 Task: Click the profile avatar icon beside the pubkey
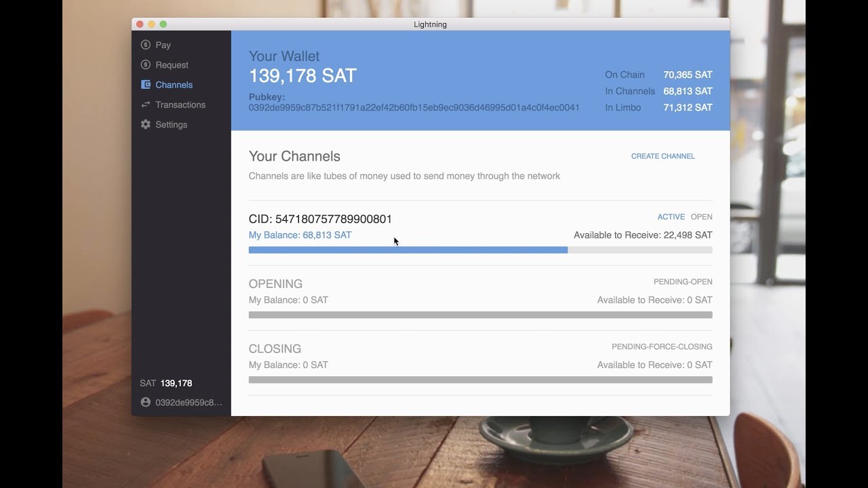(144, 401)
